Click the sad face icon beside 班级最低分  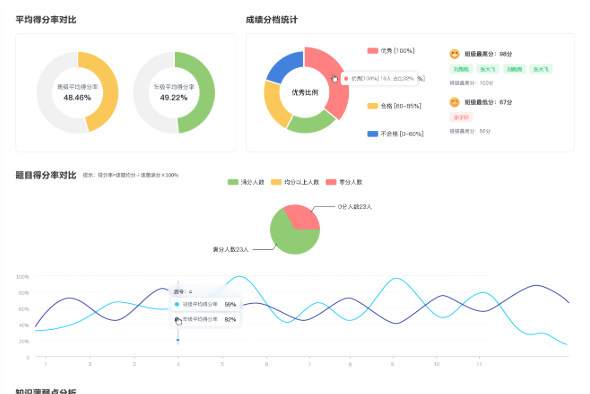tap(455, 102)
